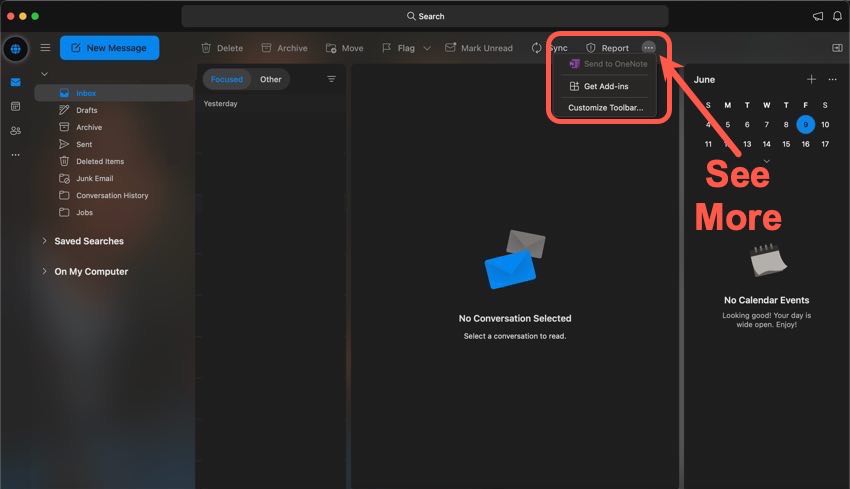Archive the selected message via toolbar
Screen dimensions: 850x489
(x=285, y=48)
